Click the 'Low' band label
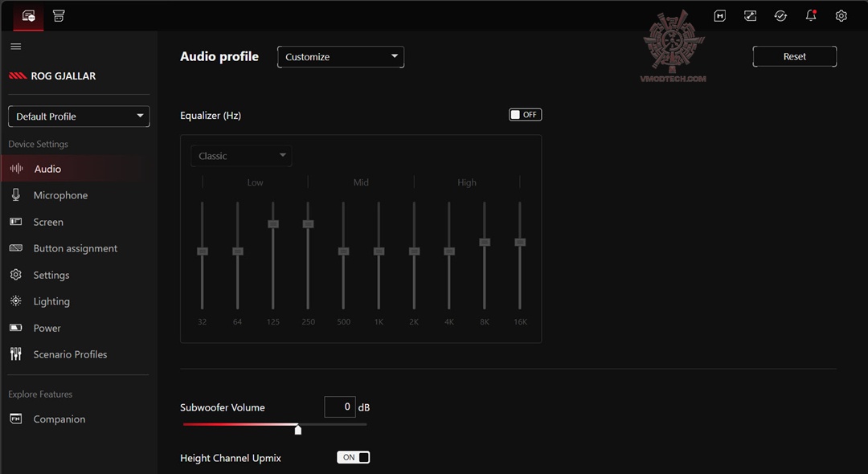 (x=256, y=182)
